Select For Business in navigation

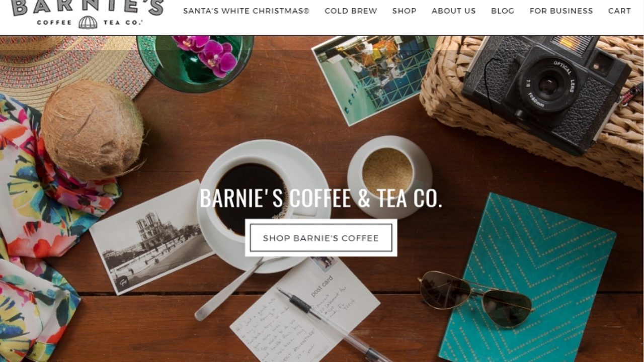tap(561, 11)
